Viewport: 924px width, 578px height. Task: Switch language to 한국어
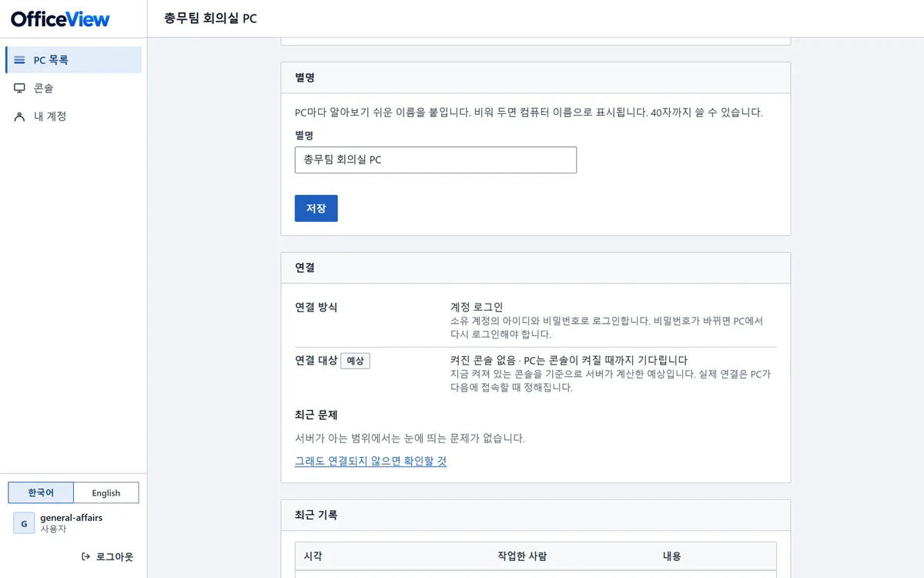point(41,492)
